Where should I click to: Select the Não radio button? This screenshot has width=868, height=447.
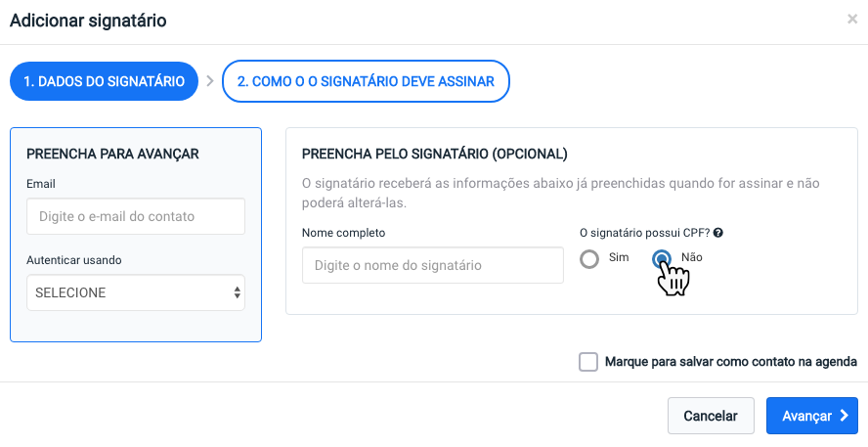pos(662,258)
